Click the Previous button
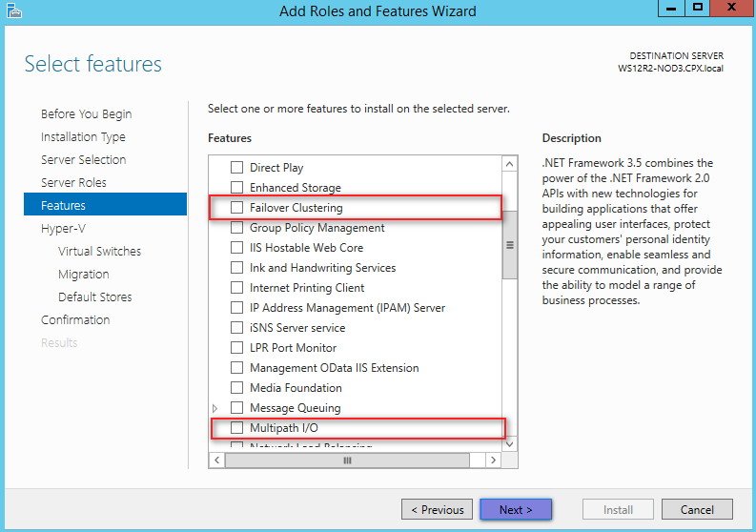The width and height of the screenshot is (756, 532). coord(438,510)
